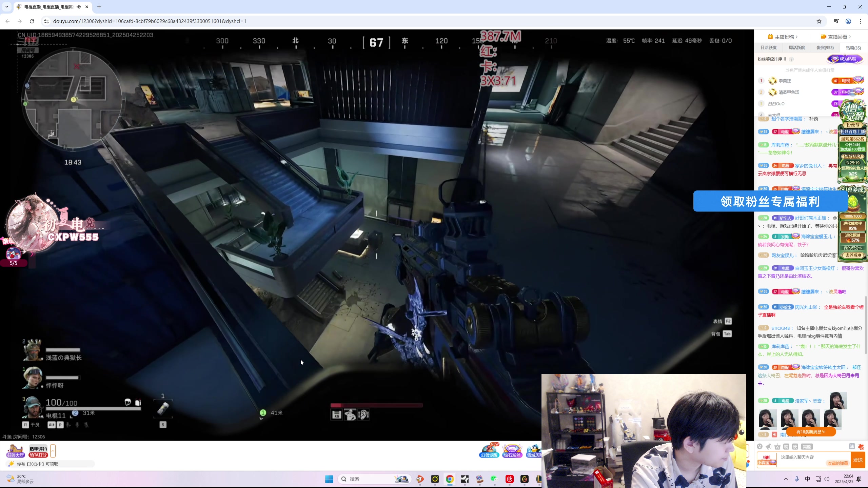Viewport: 868px width, 488px height.
Task: Show hidden tray icons chevron
Action: coord(786,479)
